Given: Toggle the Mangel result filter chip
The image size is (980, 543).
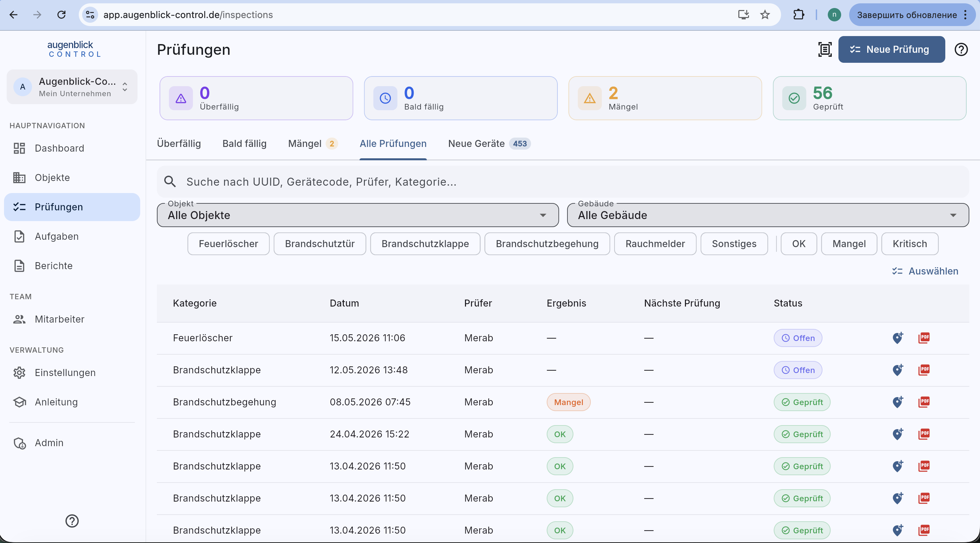Looking at the screenshot, I should [x=849, y=243].
